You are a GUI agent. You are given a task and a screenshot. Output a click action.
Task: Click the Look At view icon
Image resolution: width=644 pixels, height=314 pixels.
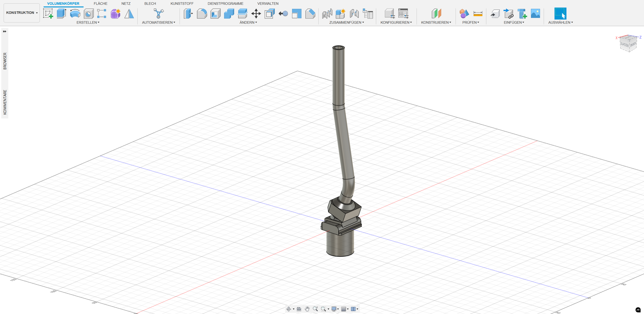pyautogui.click(x=299, y=309)
